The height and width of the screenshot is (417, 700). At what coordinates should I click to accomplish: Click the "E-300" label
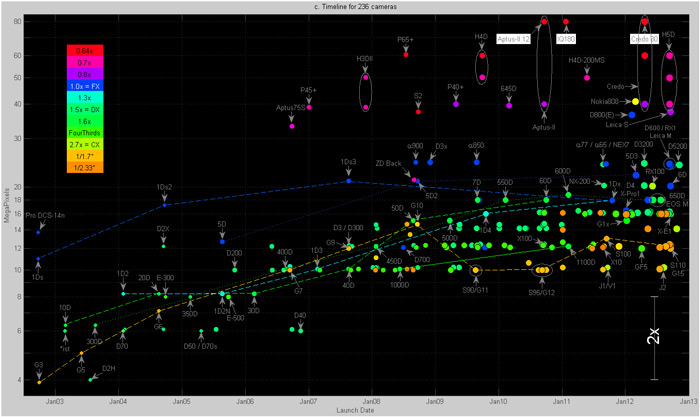[x=165, y=278]
